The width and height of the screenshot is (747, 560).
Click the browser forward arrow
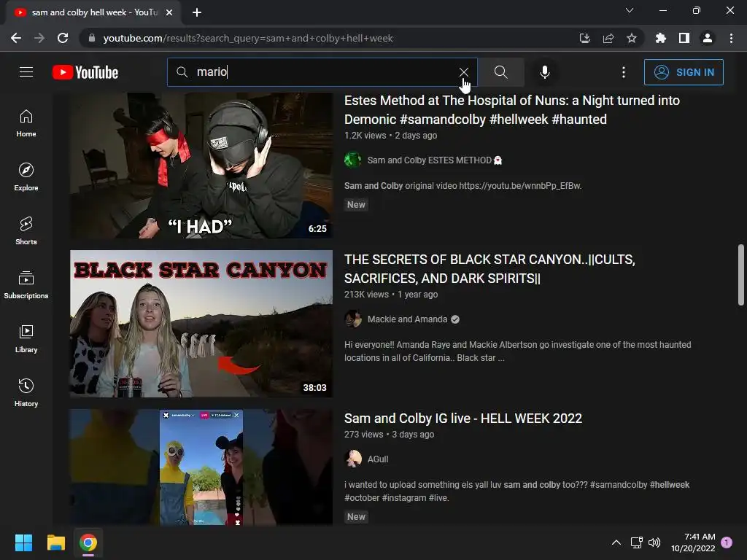tap(39, 38)
